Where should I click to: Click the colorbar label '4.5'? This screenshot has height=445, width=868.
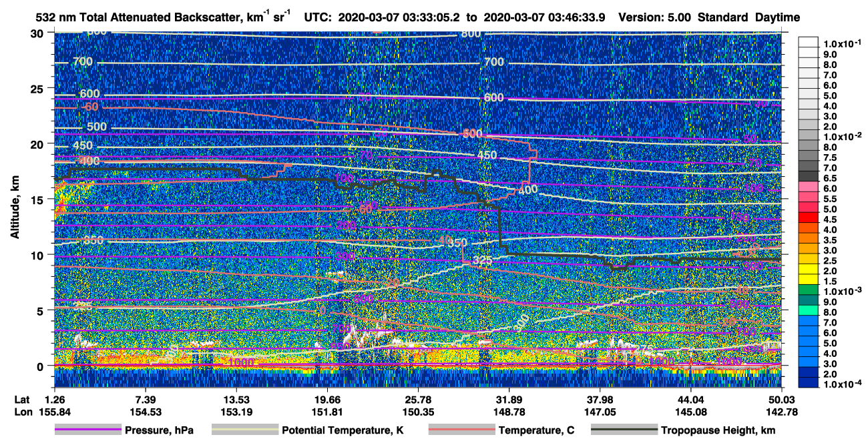(831, 219)
